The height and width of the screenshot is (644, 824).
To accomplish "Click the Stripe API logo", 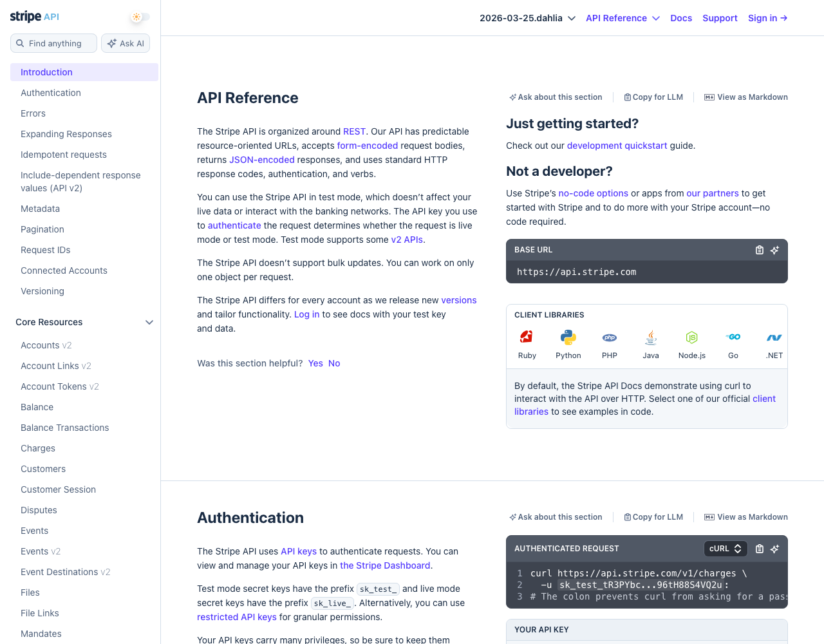I will click(x=35, y=17).
